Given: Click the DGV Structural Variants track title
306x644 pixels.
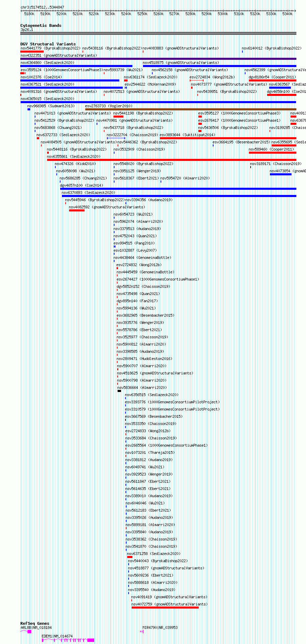Looking at the screenshot, I should (48, 44).
